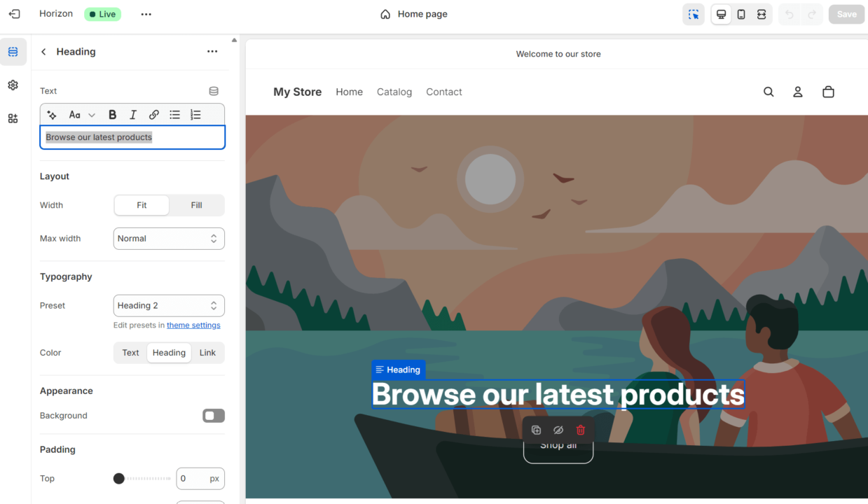Enable the Background appearance switch
This screenshot has width=868, height=504.
[x=213, y=415]
